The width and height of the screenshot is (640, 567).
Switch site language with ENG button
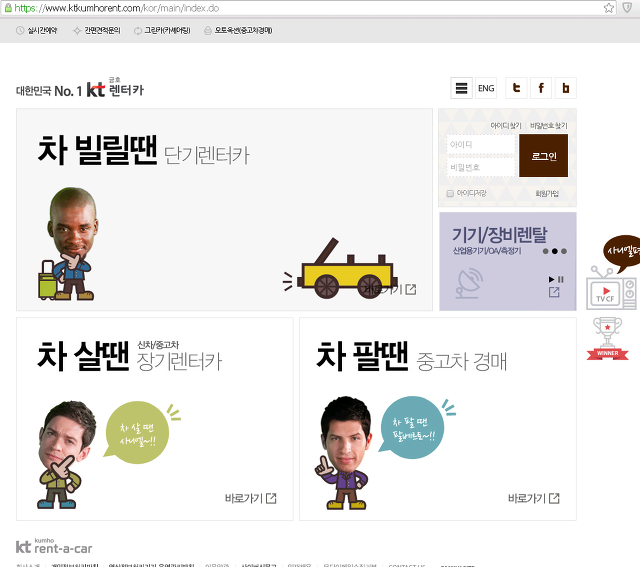[x=486, y=88]
